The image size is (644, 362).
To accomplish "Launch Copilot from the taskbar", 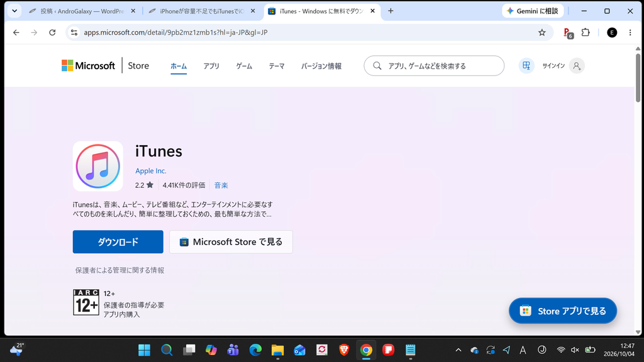I will (211, 350).
